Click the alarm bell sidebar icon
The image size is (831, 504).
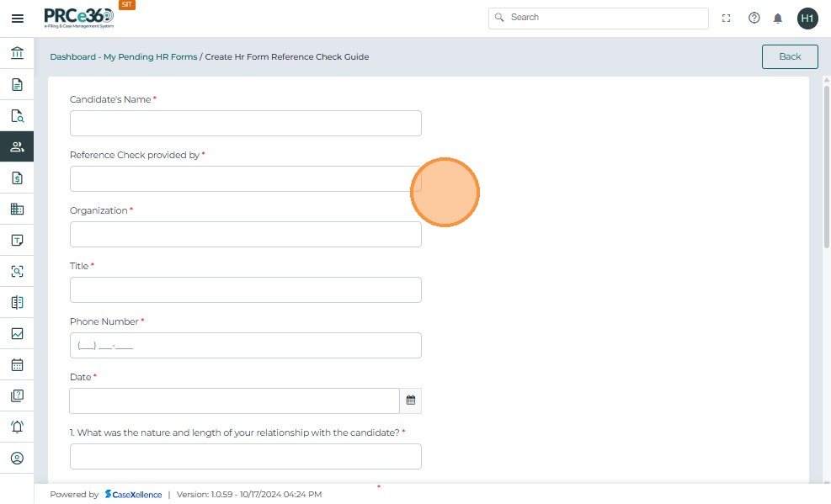pyautogui.click(x=17, y=427)
